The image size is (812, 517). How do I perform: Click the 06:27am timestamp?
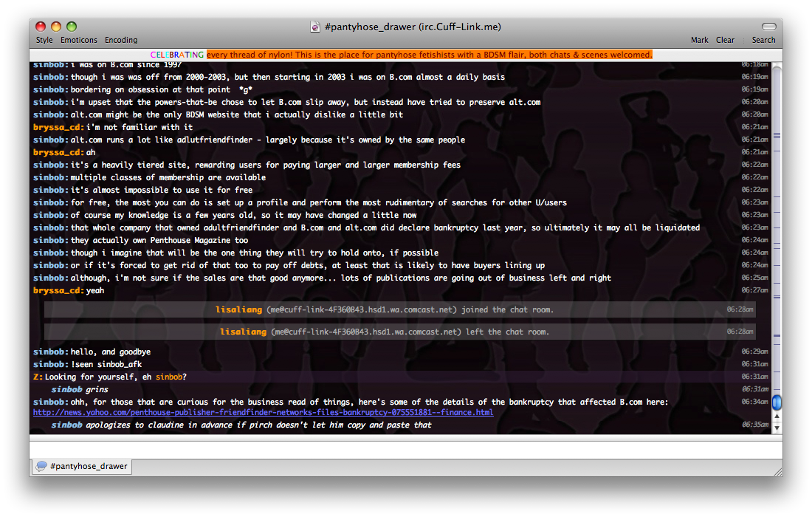click(x=754, y=290)
